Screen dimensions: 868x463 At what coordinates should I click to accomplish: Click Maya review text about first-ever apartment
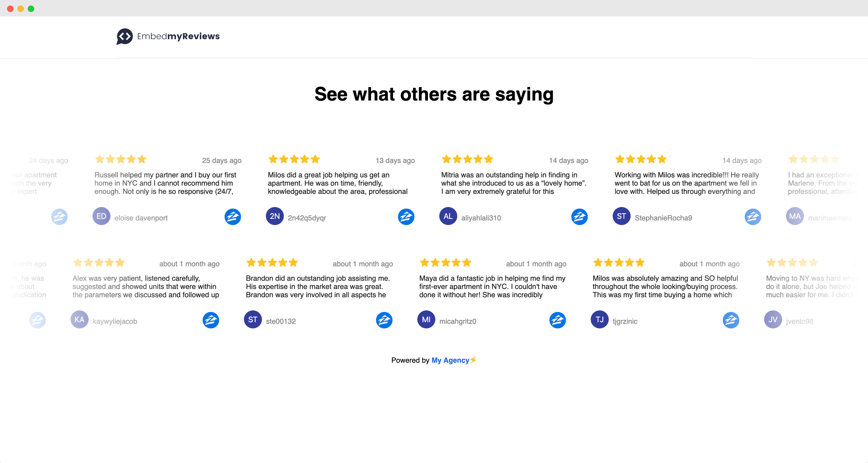pos(492,287)
